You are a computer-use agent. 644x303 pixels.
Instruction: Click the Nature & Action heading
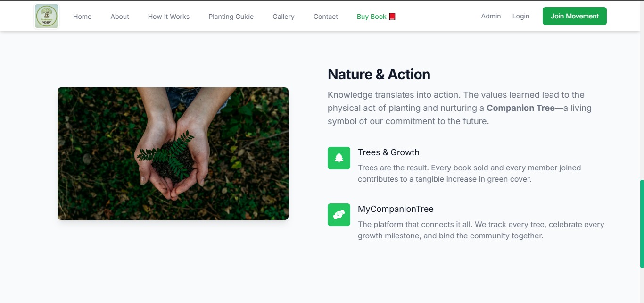tap(379, 74)
